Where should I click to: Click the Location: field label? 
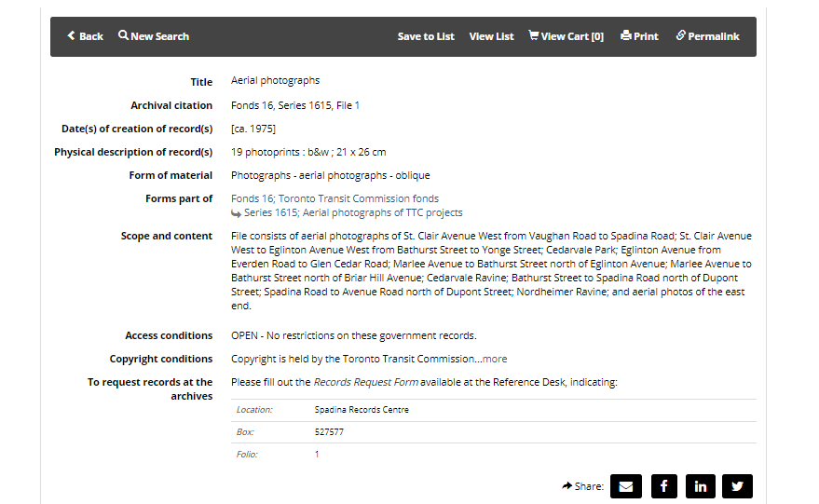pyautogui.click(x=254, y=410)
